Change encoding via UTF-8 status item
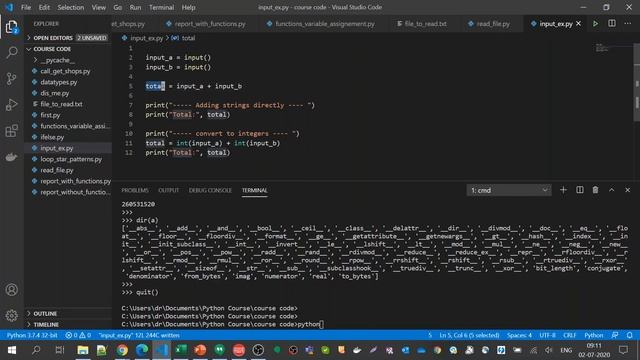Image resolution: width=640 pixels, height=360 pixels. click(547, 335)
